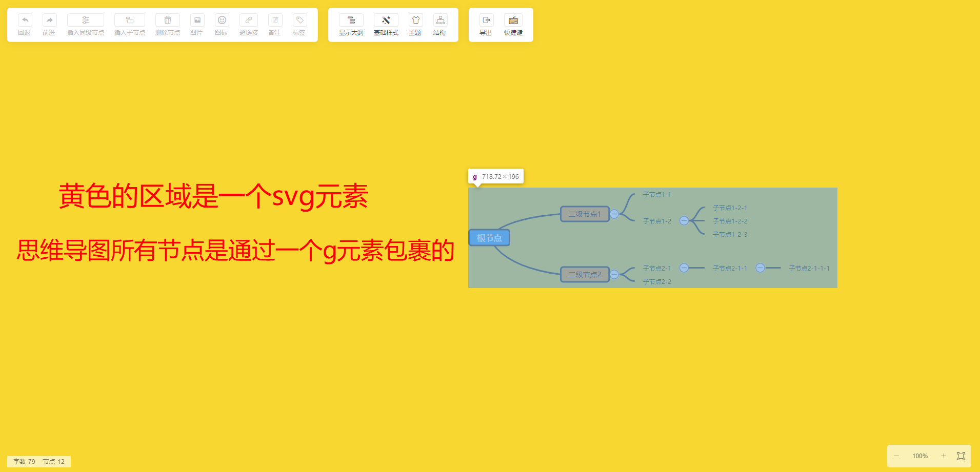Open the 结构 structure options
980x472 pixels.
point(440,20)
